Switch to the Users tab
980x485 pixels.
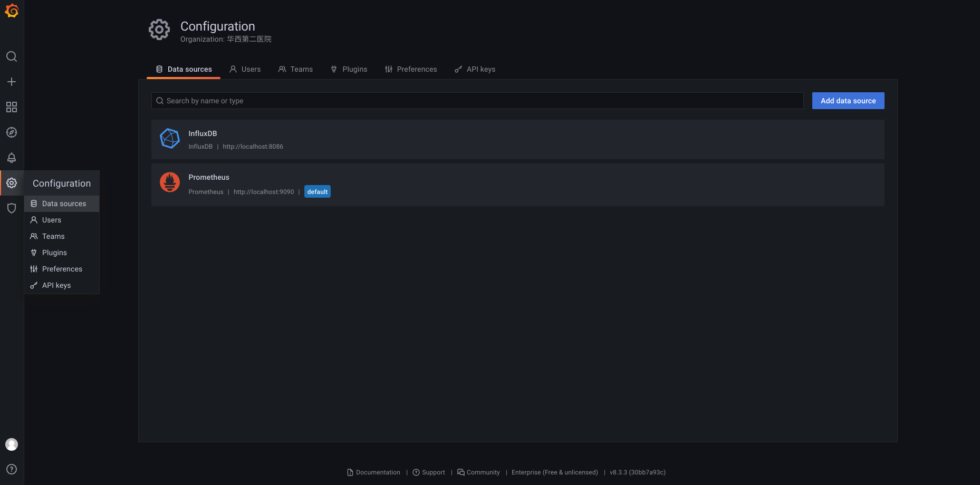245,69
